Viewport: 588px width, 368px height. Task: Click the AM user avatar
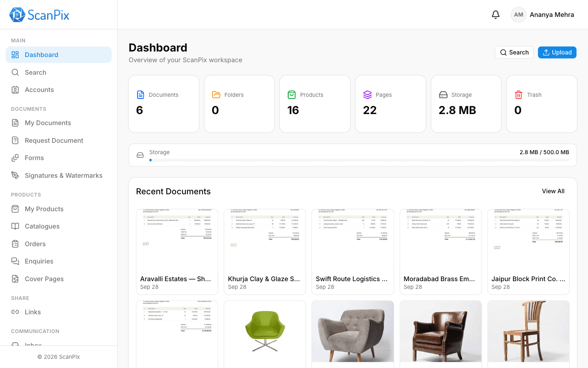(519, 15)
